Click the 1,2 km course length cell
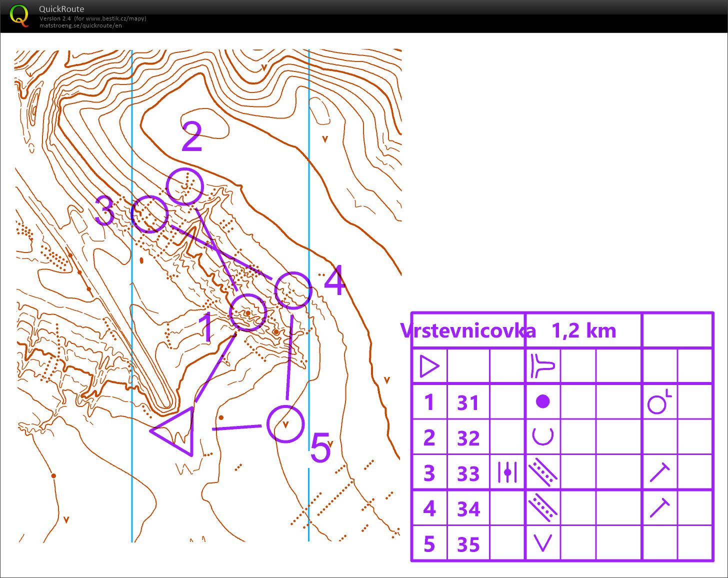Viewport: 728px width, 578px height. click(x=583, y=331)
